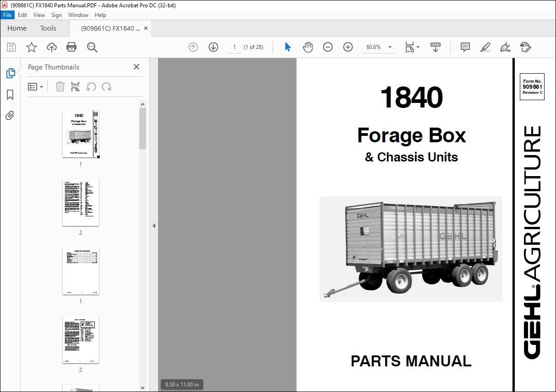
Task: Enable scrolling mode icon
Action: [436, 47]
